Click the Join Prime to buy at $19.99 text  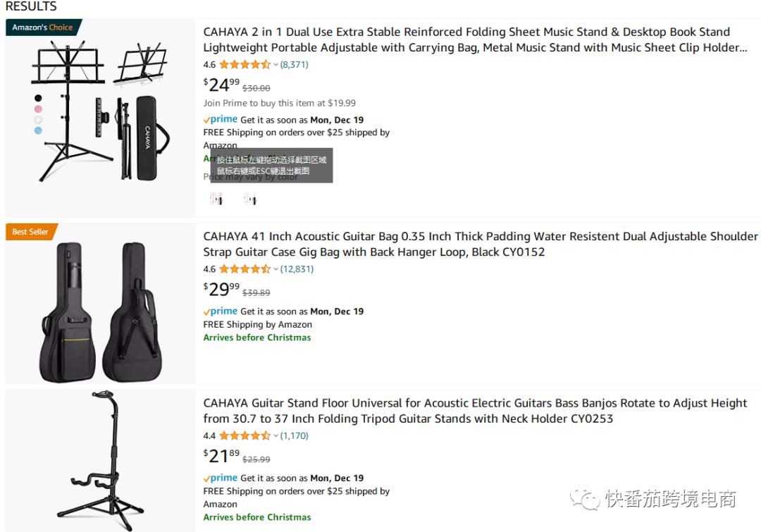280,103
